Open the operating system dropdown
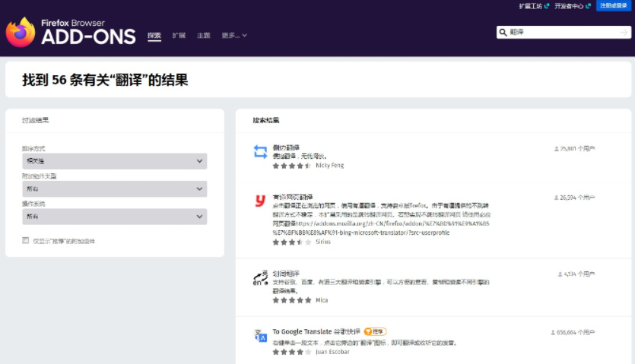Viewport: 635px width, 364px height. point(115,217)
